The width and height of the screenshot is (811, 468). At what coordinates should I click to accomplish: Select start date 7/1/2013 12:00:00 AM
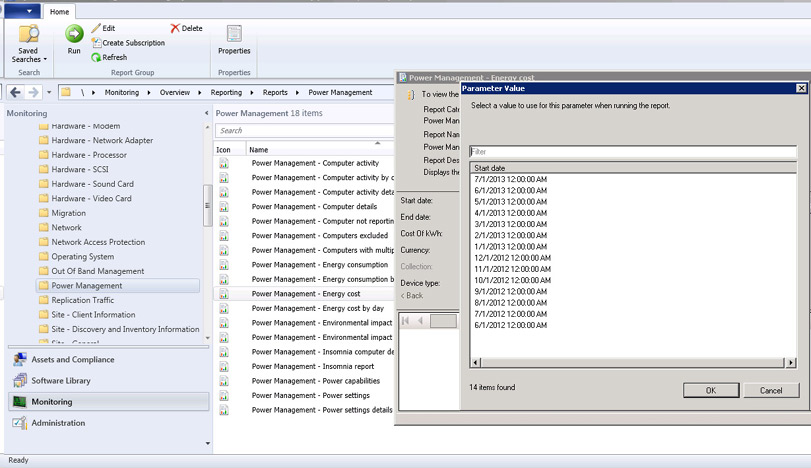coord(510,179)
